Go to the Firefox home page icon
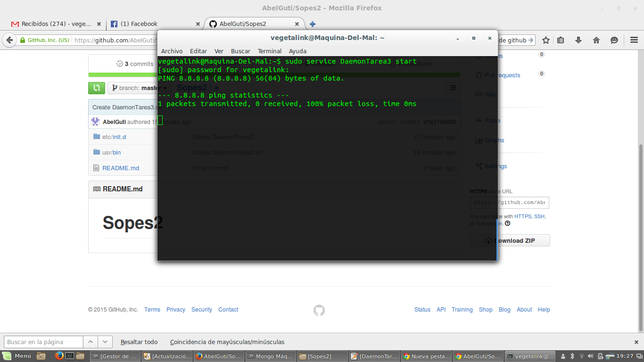Image resolution: width=644 pixels, height=362 pixels. [596, 41]
